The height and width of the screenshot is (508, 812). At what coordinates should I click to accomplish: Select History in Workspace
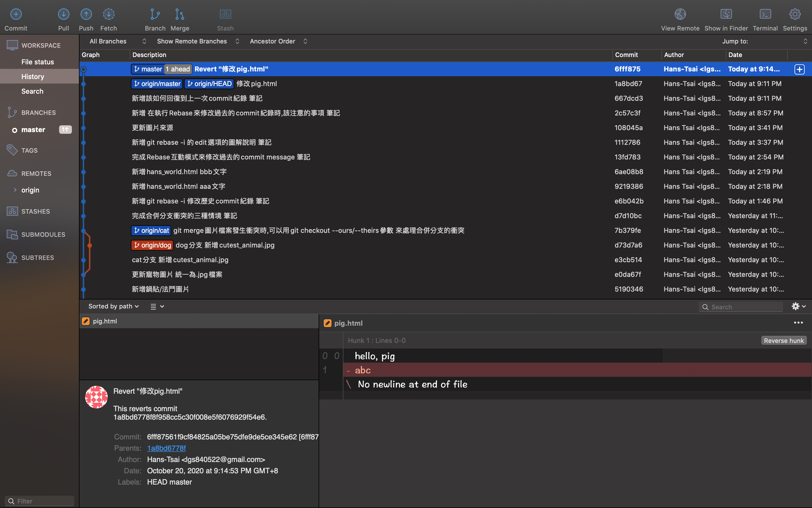click(x=39, y=76)
